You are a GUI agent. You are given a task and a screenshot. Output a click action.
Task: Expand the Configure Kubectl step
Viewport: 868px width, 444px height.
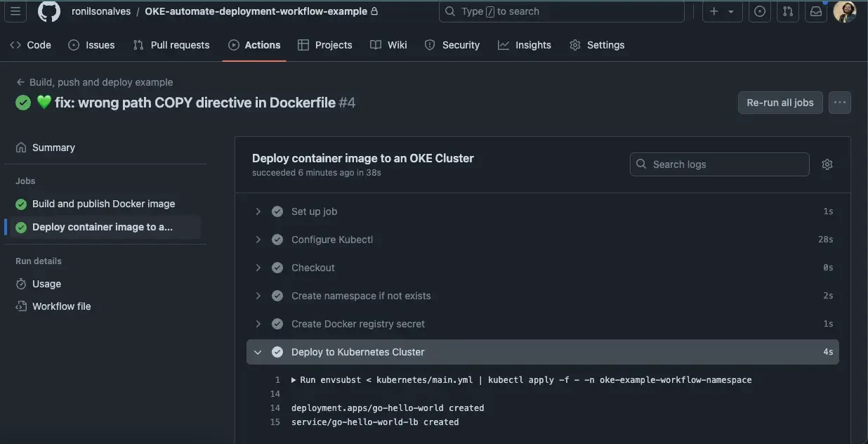pyautogui.click(x=542, y=240)
